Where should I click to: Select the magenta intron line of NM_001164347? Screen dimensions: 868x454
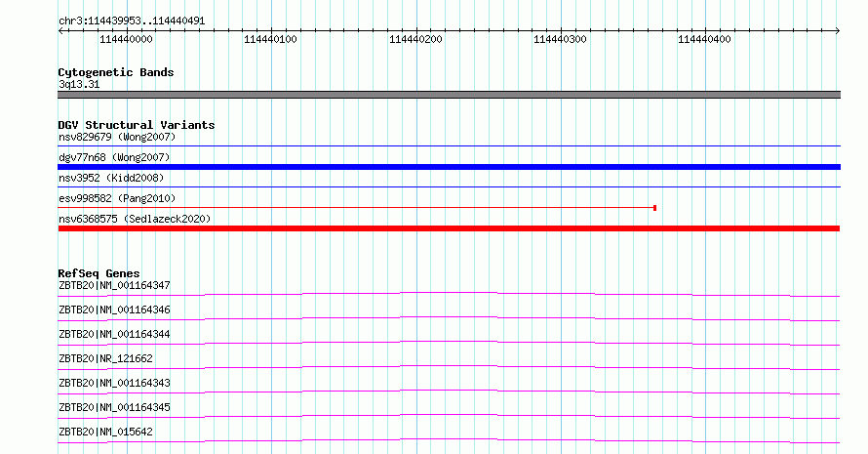449,294
